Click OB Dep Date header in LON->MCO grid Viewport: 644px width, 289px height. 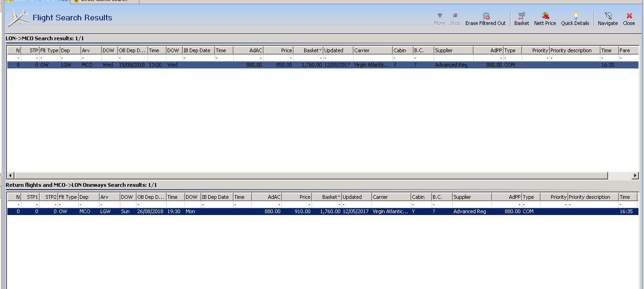(x=132, y=50)
